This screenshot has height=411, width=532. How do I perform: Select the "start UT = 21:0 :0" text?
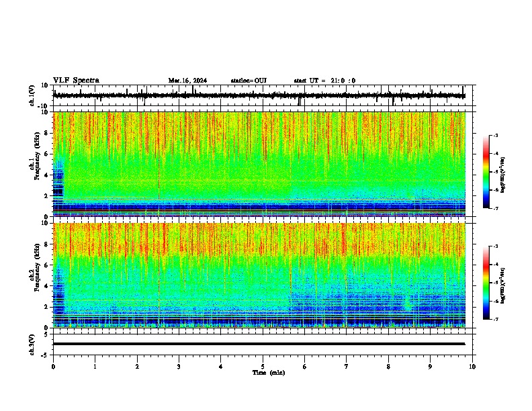324,81
